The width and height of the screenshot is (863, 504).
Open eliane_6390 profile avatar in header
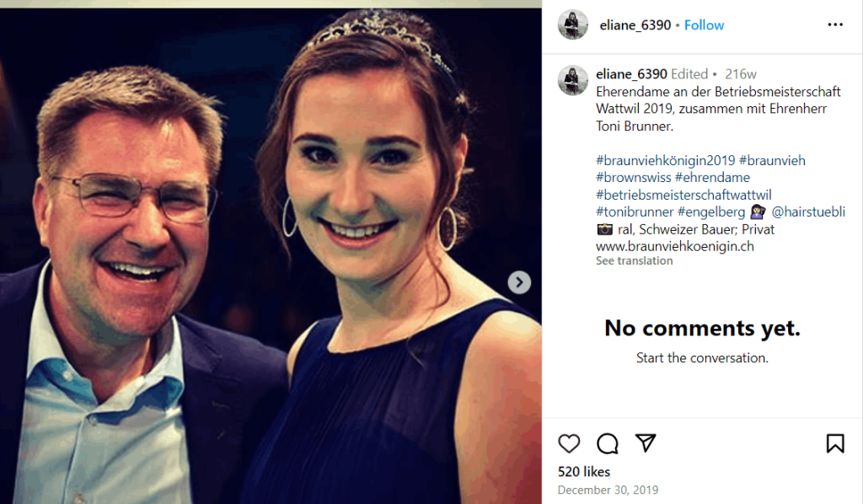pos(573,25)
